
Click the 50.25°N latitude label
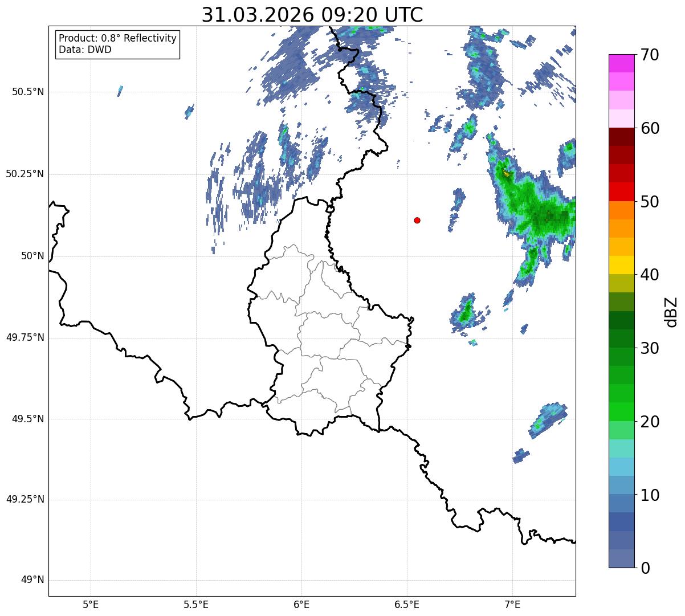coord(25,174)
